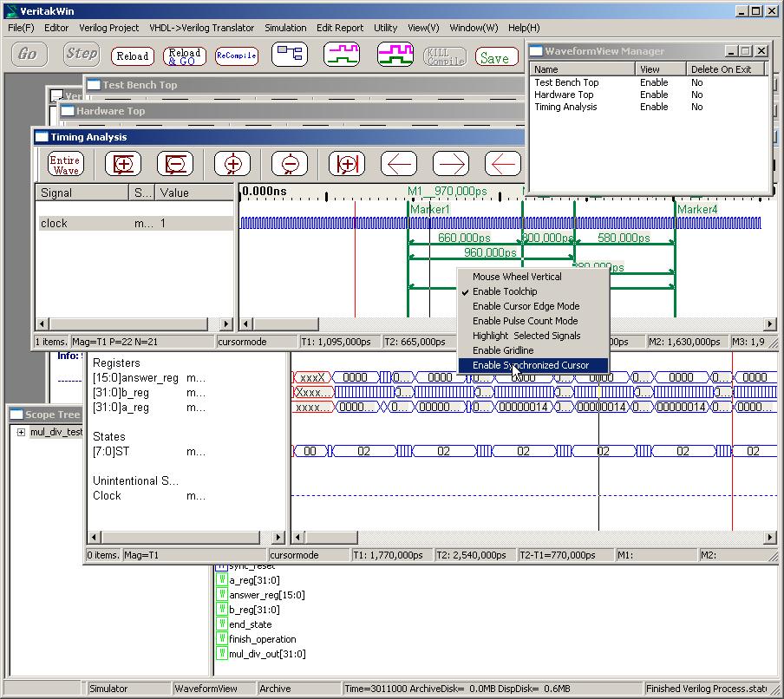Image resolution: width=784 pixels, height=699 pixels.
Task: Toggle Highlight Selected Signals option
Action: coord(533,336)
